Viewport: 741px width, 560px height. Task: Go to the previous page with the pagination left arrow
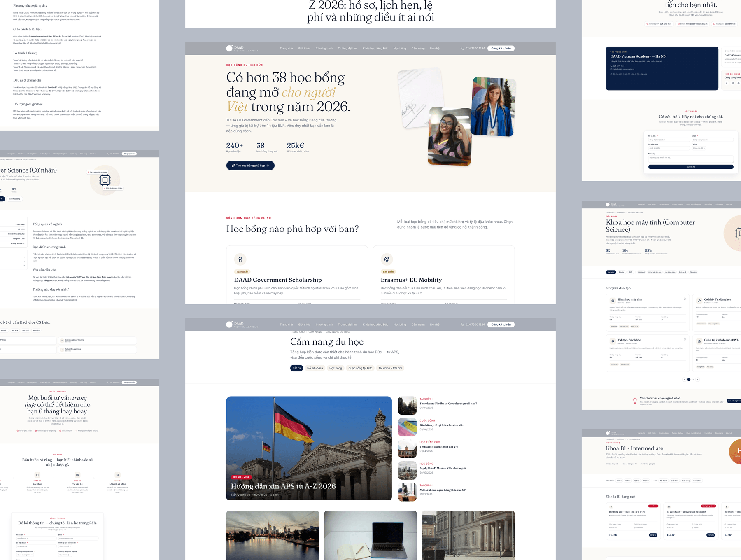click(684, 380)
